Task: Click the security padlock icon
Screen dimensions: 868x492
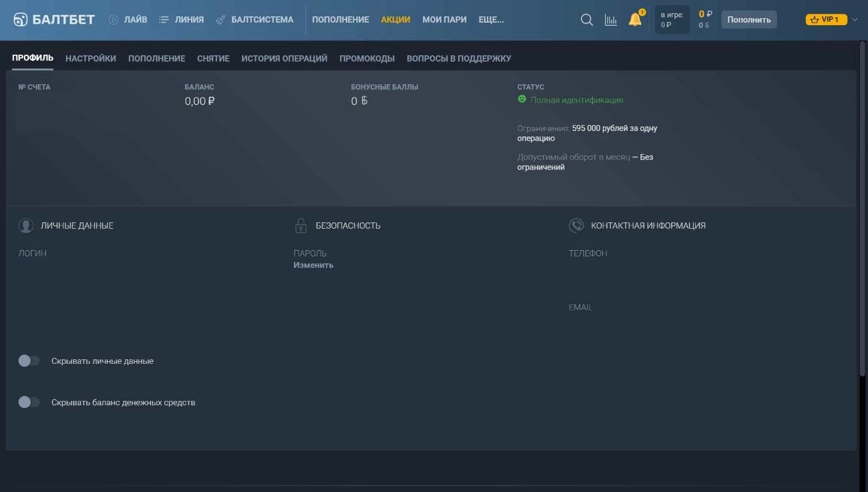Action: point(301,226)
